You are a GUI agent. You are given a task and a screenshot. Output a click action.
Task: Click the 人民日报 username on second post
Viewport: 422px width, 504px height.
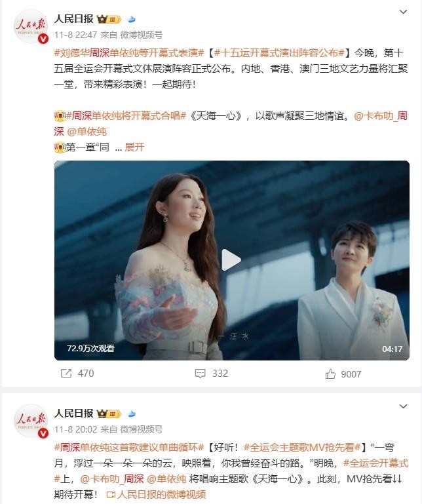pos(73,414)
